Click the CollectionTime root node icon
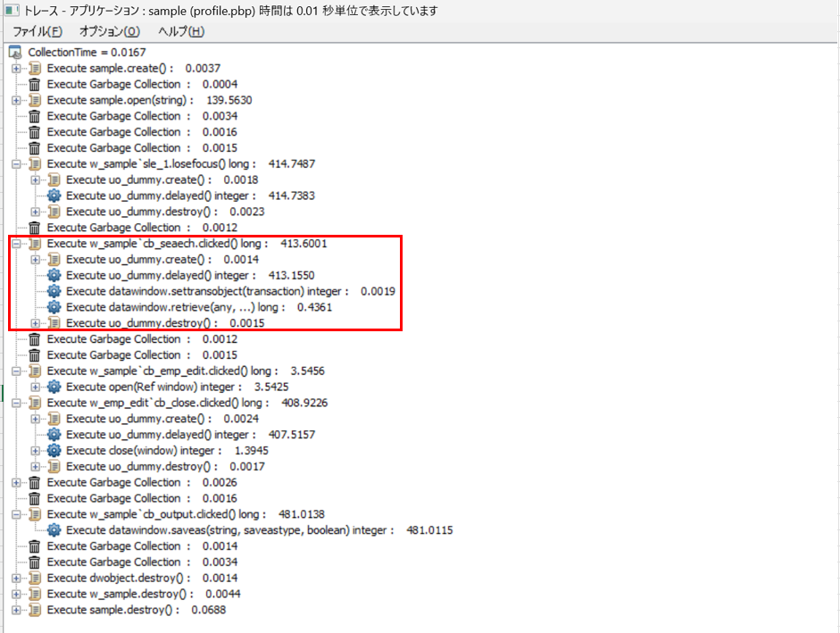 tap(15, 53)
